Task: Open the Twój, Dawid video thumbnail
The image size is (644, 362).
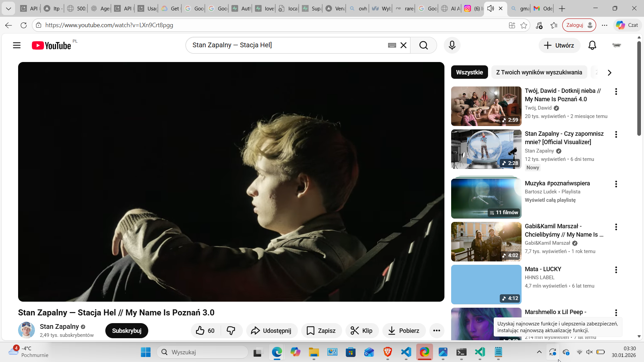Action: pos(486,106)
